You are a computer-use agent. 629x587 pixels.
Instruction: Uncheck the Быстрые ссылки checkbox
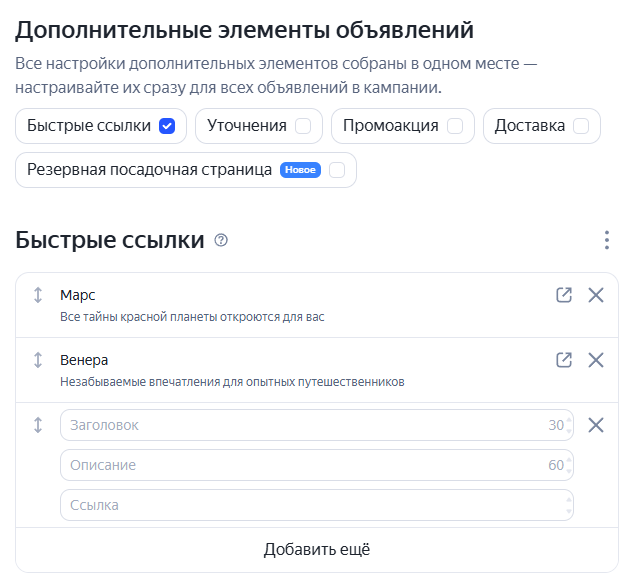coord(167,126)
